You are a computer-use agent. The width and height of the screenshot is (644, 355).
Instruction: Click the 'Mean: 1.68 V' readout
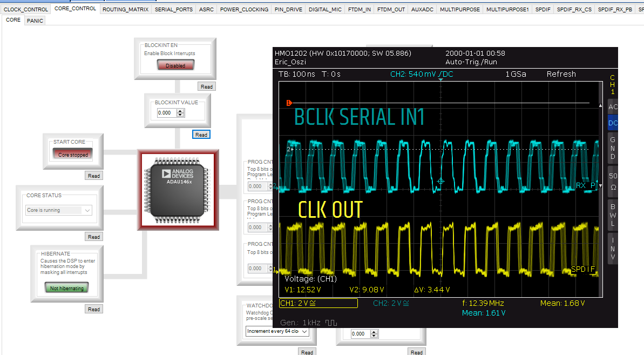[562, 303]
